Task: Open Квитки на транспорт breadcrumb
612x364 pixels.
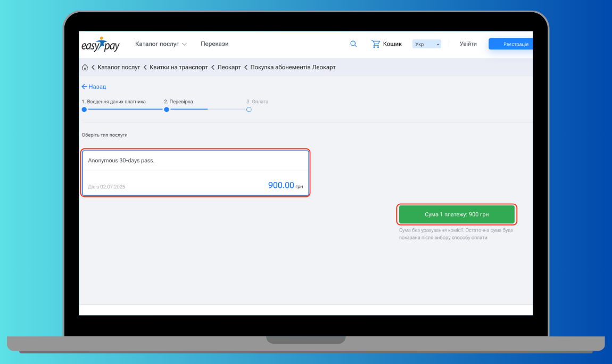Action: 179,67
